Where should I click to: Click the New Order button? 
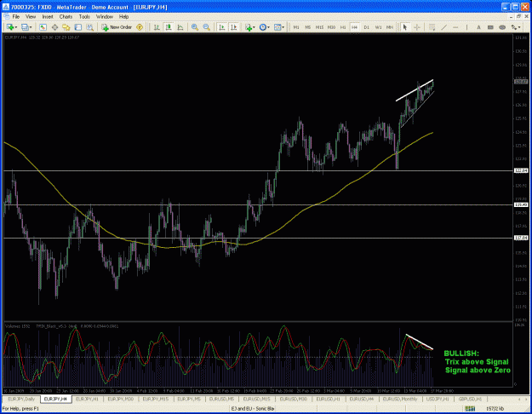coord(117,27)
